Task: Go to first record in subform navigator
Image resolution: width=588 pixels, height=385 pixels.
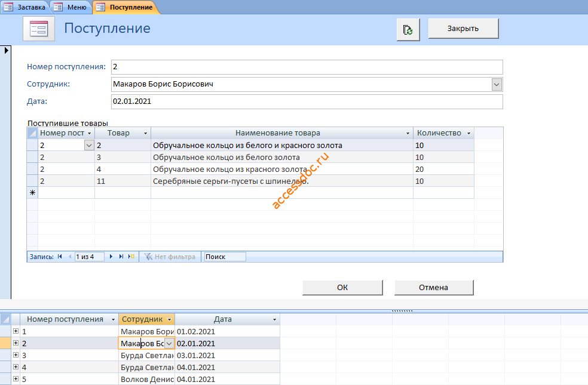Action: [x=60, y=257]
